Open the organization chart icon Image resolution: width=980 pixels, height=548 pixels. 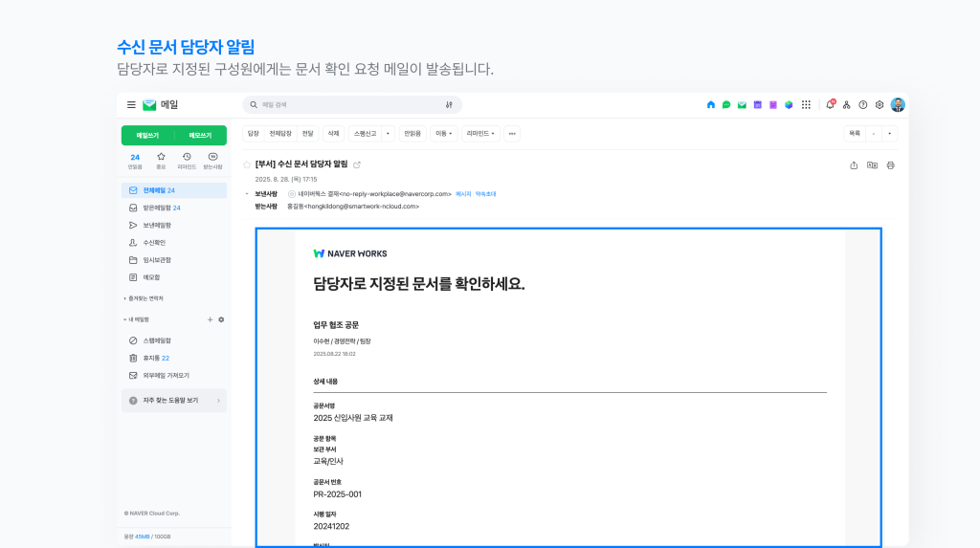click(x=846, y=105)
